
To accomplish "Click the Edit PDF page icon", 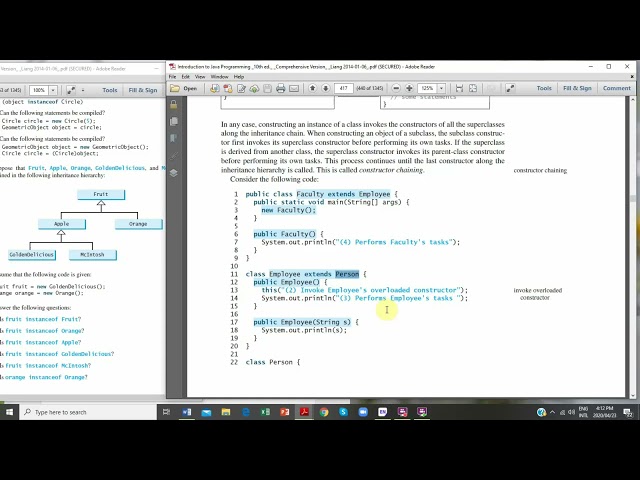I will 241,88.
